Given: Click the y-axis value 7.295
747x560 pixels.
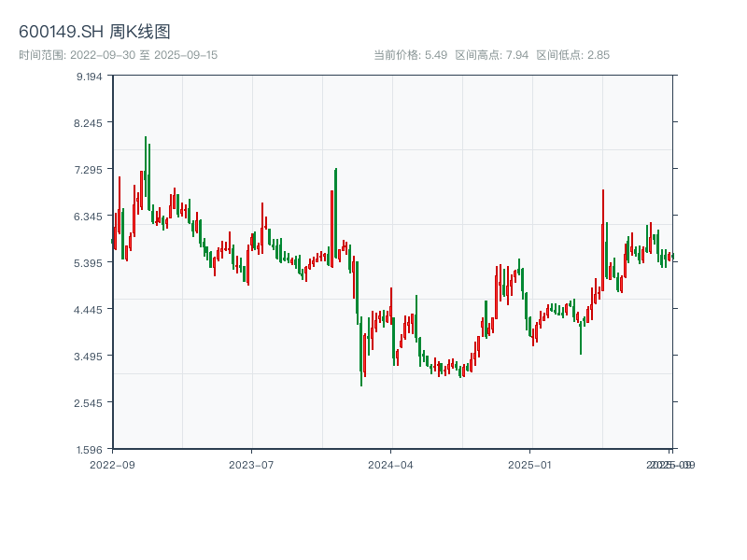Looking at the screenshot, I should 88,170.
